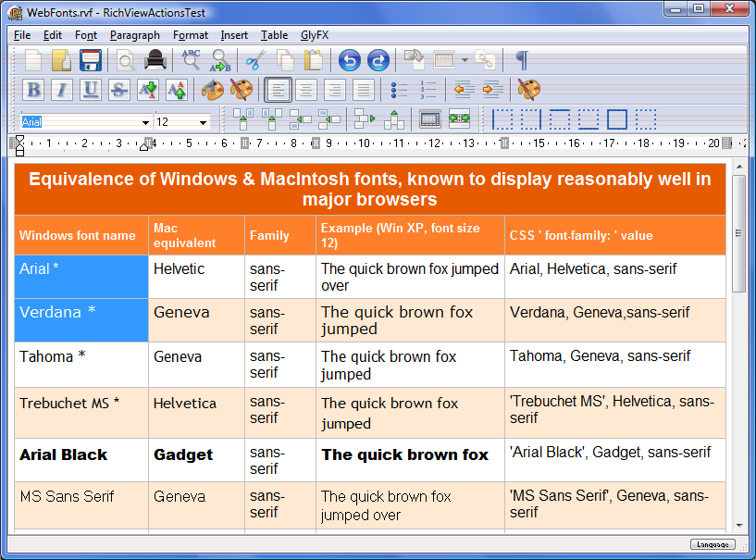Set paragraph alignment to justify
This screenshot has height=560, width=756.
pyautogui.click(x=363, y=90)
